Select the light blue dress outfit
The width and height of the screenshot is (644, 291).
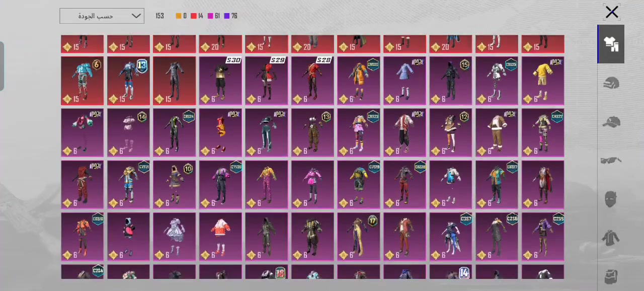click(x=405, y=81)
